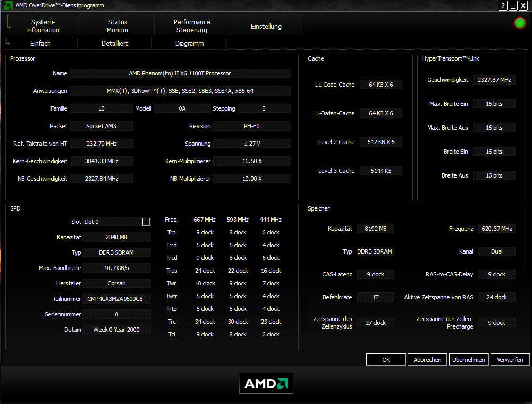Select the Einfach sub-tab
This screenshot has height=404, width=532.
point(40,44)
